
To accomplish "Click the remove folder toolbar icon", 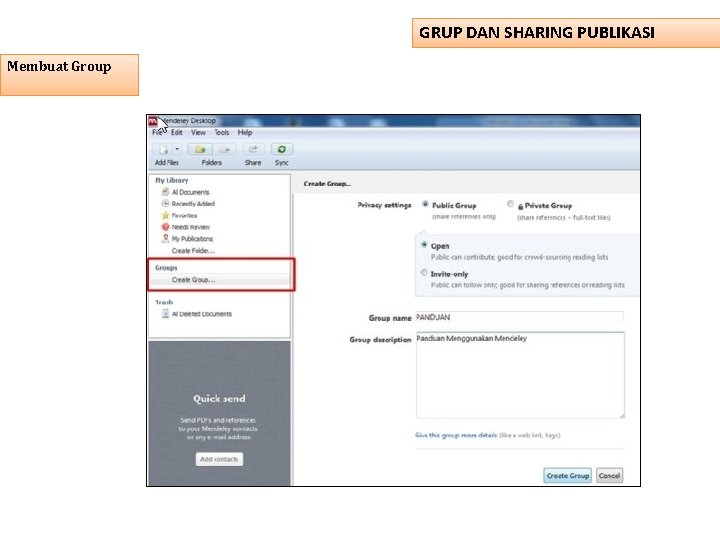I will 225,150.
